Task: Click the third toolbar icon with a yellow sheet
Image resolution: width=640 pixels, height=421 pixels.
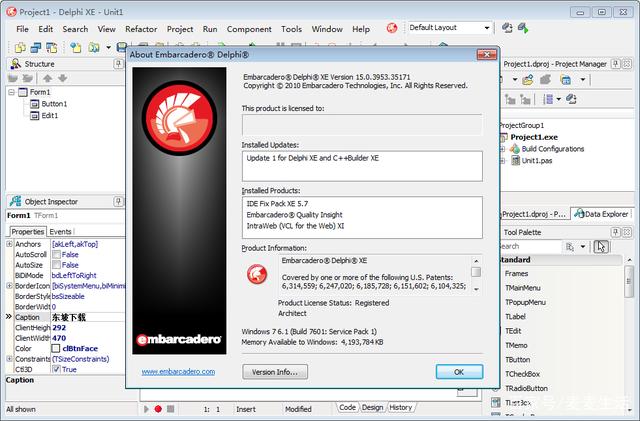Action: [51, 48]
